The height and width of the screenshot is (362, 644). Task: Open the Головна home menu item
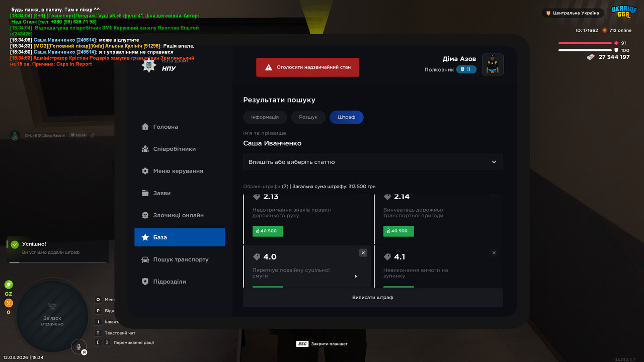[x=180, y=127]
